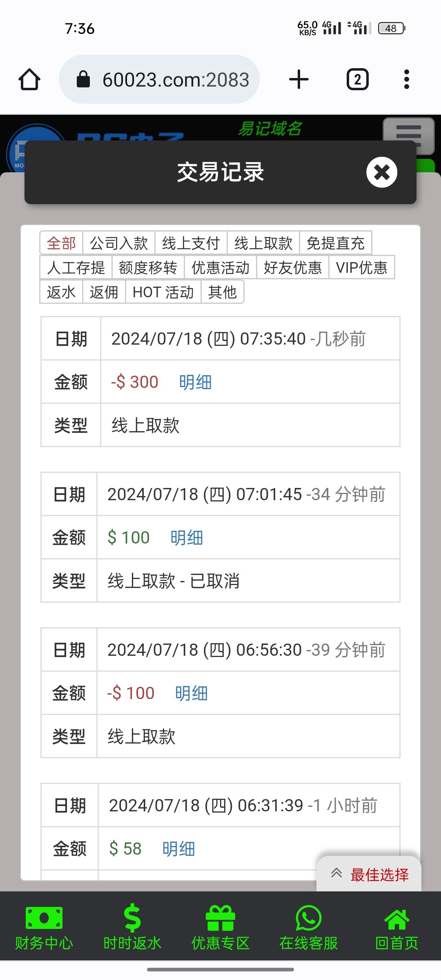
Task: View 明细 for the $58 transaction
Action: tap(178, 849)
